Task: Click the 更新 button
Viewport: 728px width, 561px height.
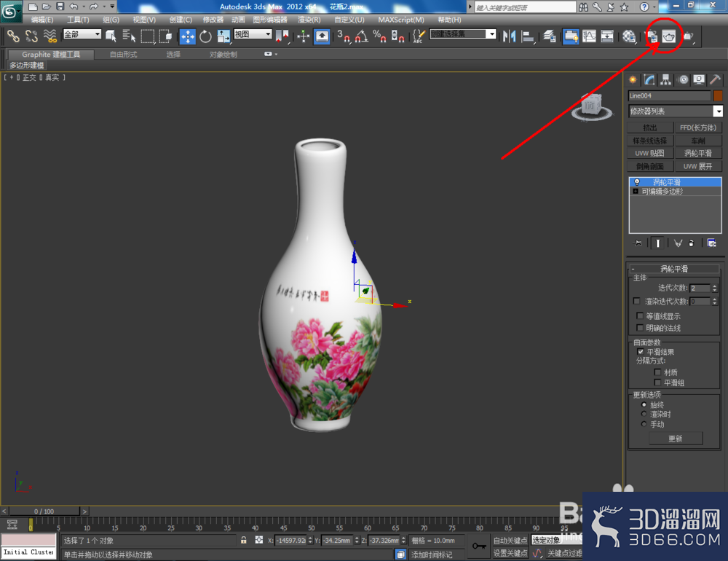Action: pyautogui.click(x=676, y=439)
